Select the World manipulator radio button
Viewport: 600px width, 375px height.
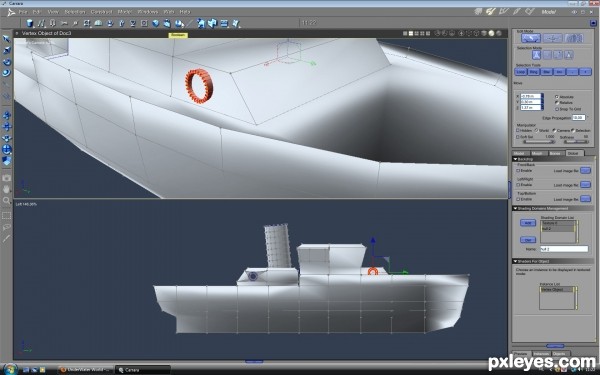[536, 130]
